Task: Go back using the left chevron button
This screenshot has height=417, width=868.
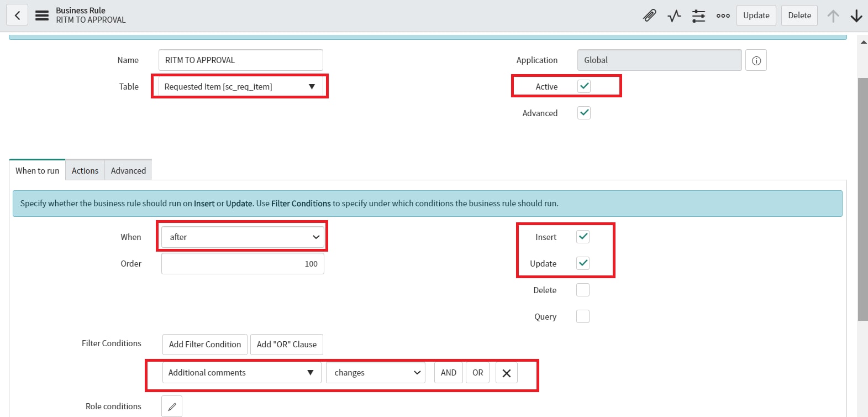Action: [x=17, y=15]
